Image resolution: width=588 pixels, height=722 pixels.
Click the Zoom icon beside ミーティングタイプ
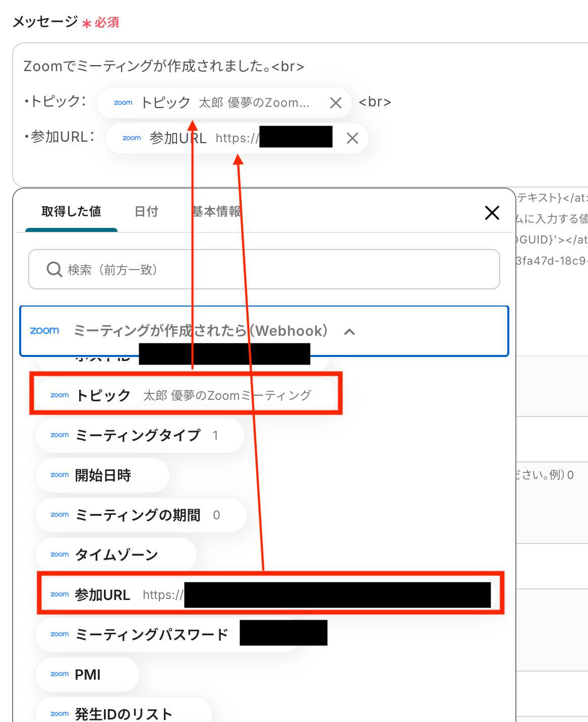60,435
